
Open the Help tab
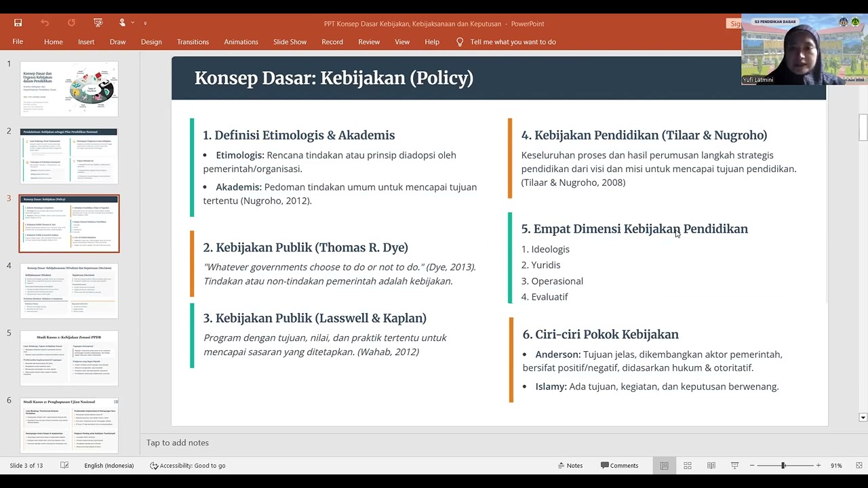point(432,42)
